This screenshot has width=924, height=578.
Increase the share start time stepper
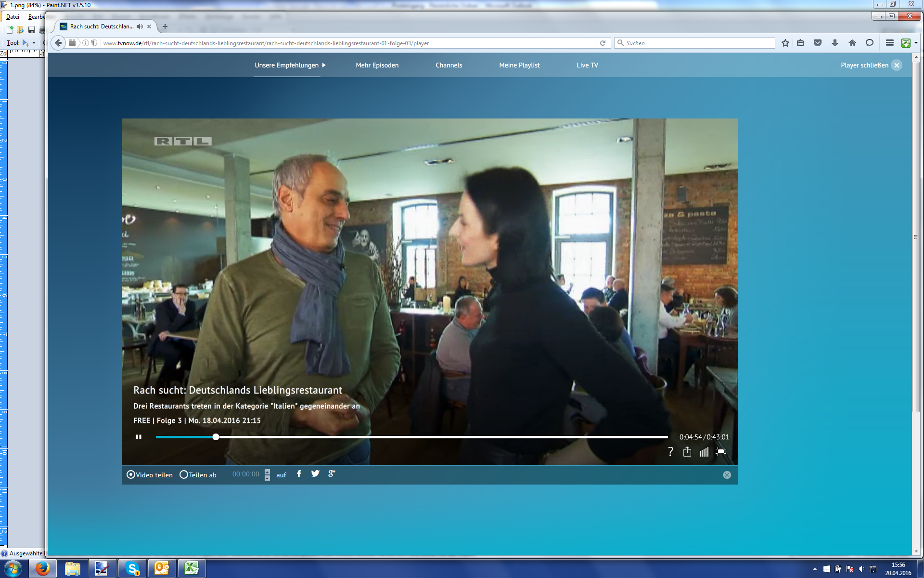tap(268, 472)
